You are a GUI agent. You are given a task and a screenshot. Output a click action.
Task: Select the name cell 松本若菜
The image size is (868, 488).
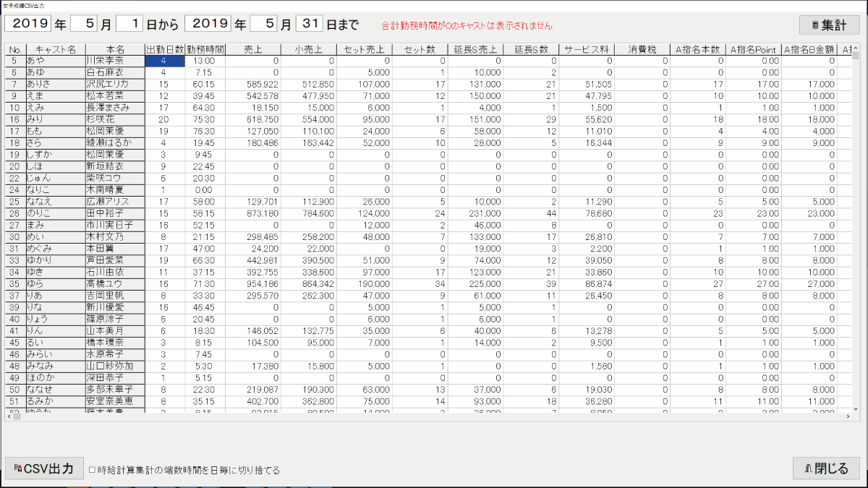coord(115,96)
